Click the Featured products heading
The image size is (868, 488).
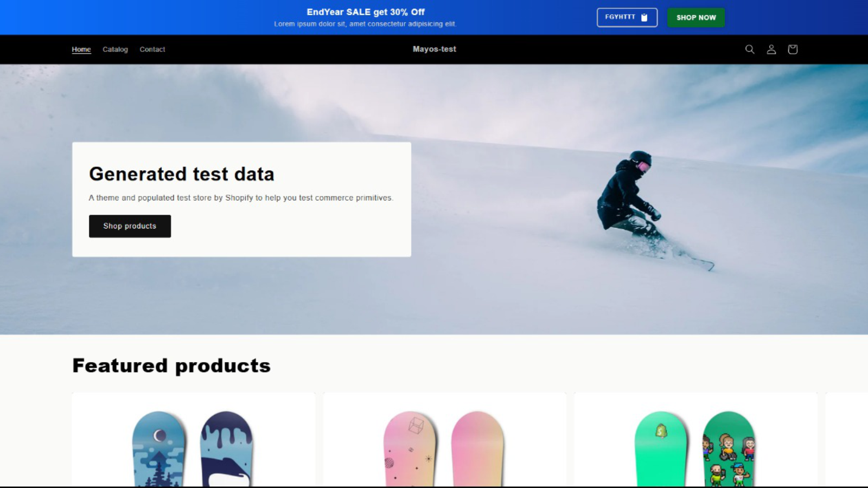[171, 365]
